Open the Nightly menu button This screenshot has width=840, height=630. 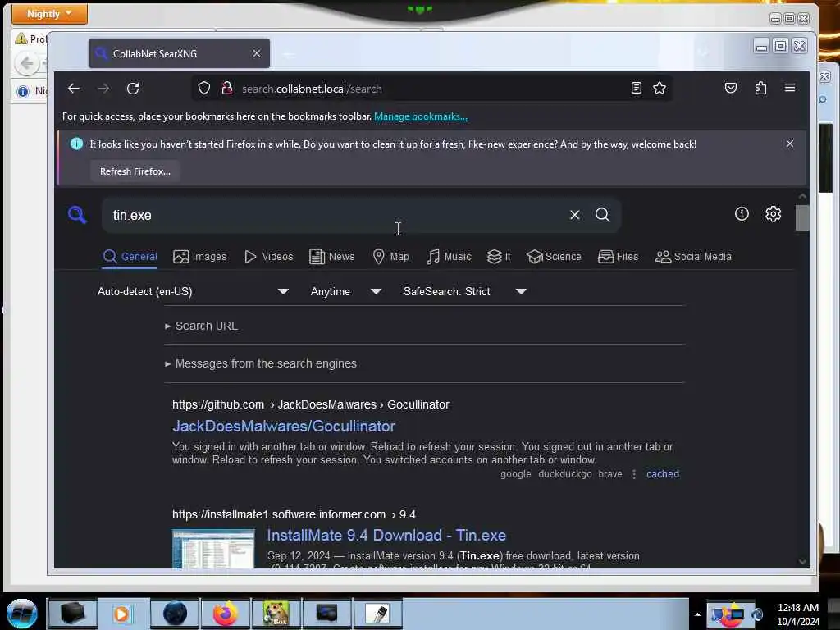click(x=49, y=13)
